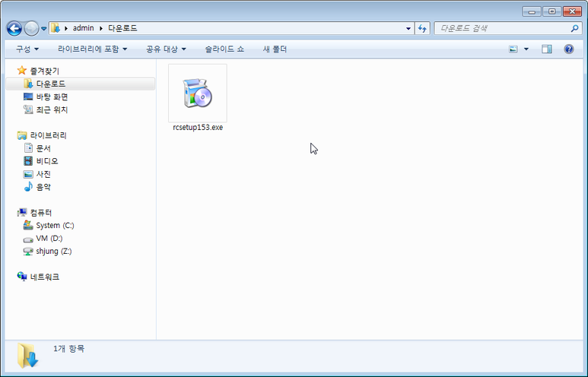This screenshot has width=588, height=377.
Task: Open 바탕 화면 from the favorites
Action: click(x=52, y=97)
